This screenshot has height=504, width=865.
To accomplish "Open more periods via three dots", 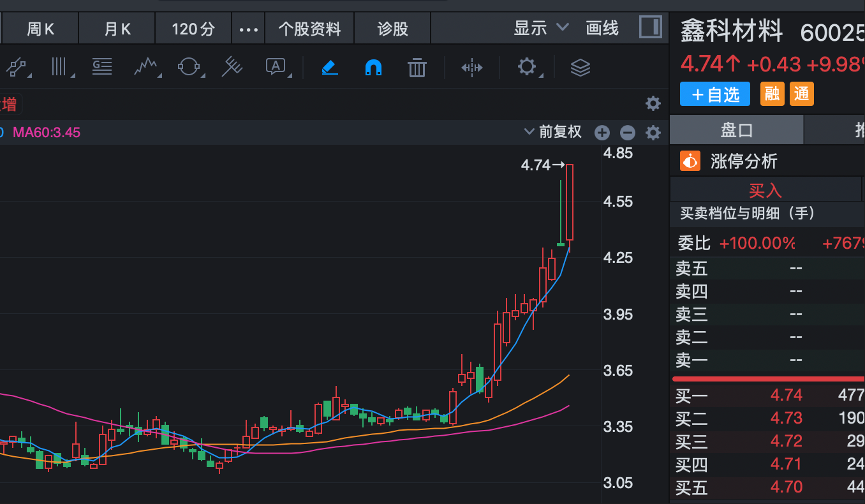I will tap(248, 29).
